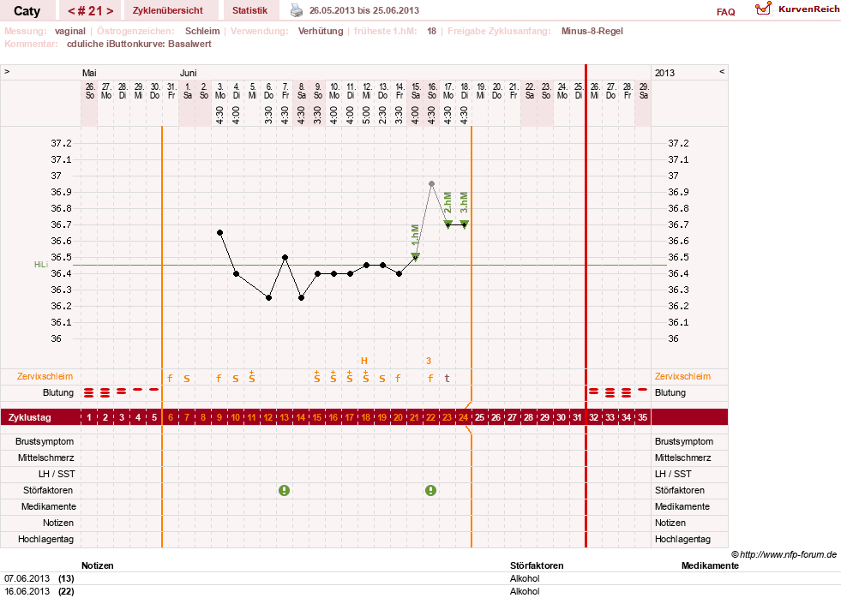Click the bleeding symbol on cycle day 32
The image size is (841, 616).
(594, 392)
